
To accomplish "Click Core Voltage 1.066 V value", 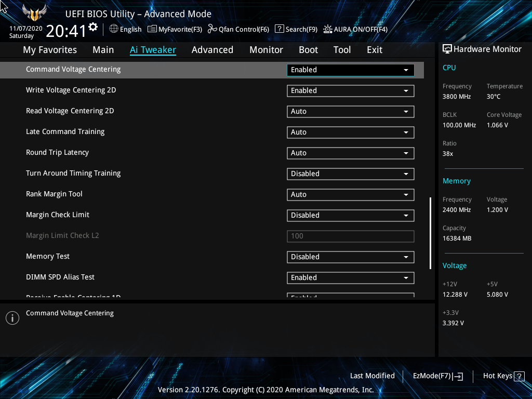I will (497, 125).
